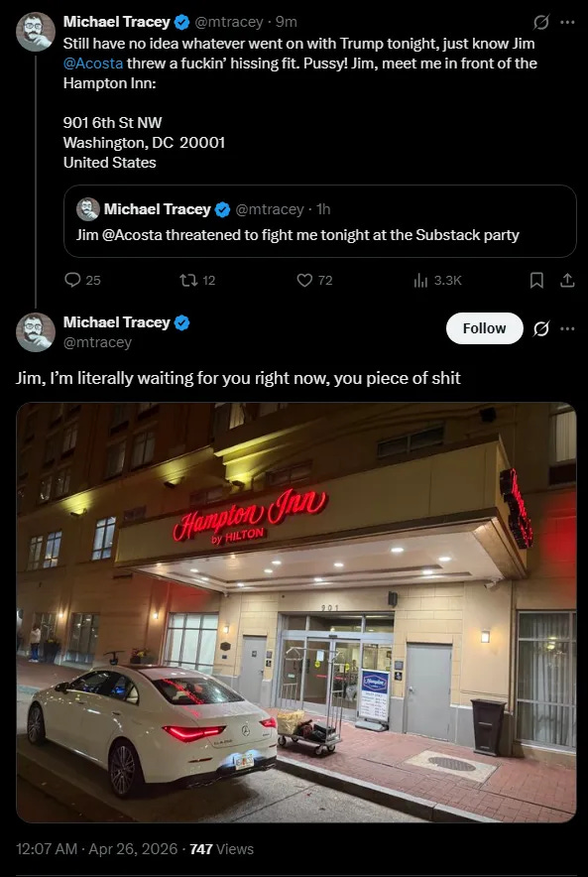Follow Michael Tracey
Viewport: 588px width, 877px height.
tap(485, 328)
